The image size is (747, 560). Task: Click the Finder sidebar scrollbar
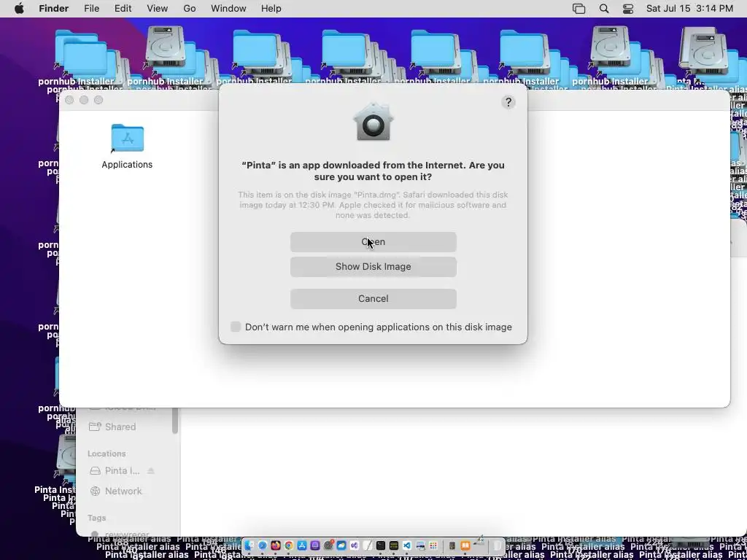point(175,421)
